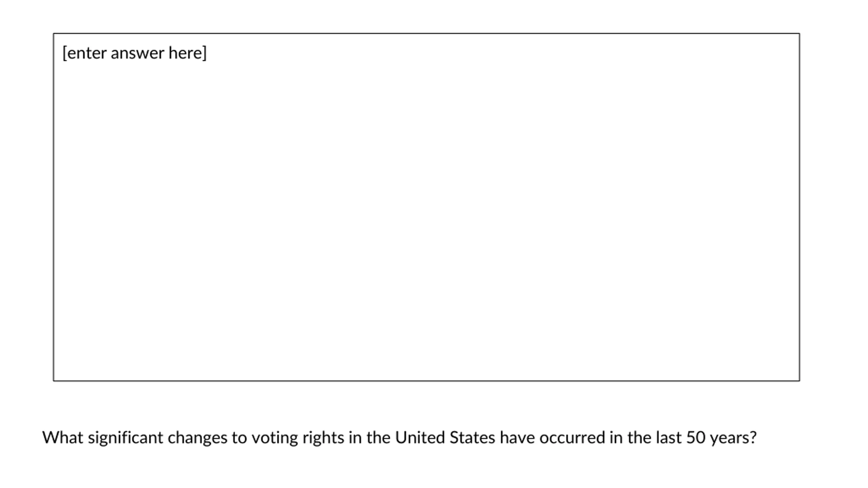
Task: Click the word '[enter' in the placeholder
Action: (84, 53)
